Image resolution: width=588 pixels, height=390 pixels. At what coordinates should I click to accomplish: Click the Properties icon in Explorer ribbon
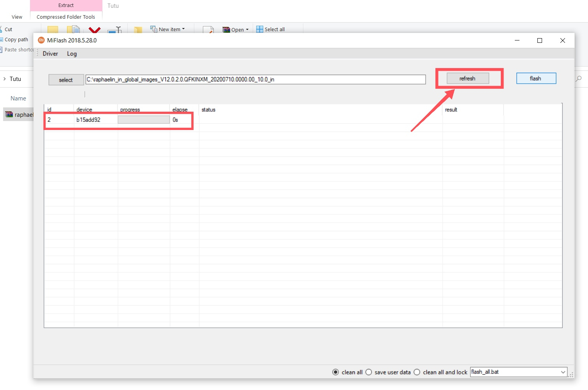pos(208,30)
